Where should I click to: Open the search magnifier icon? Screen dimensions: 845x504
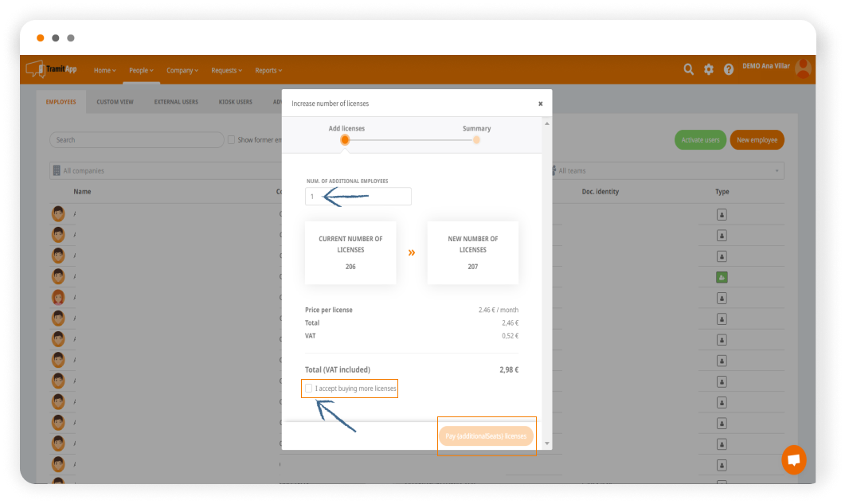pyautogui.click(x=689, y=69)
